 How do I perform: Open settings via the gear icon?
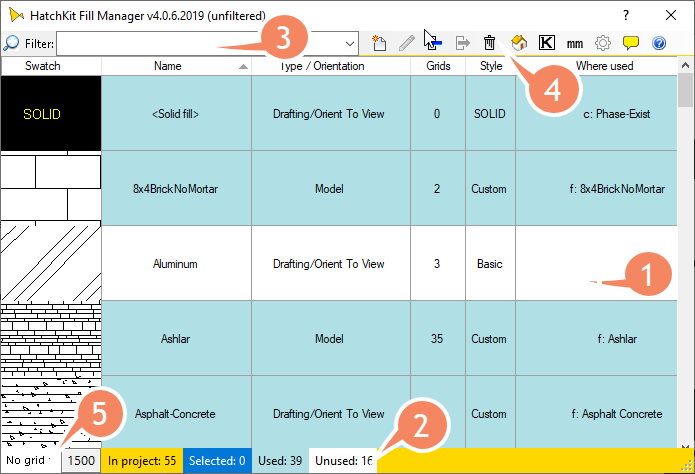[x=603, y=43]
